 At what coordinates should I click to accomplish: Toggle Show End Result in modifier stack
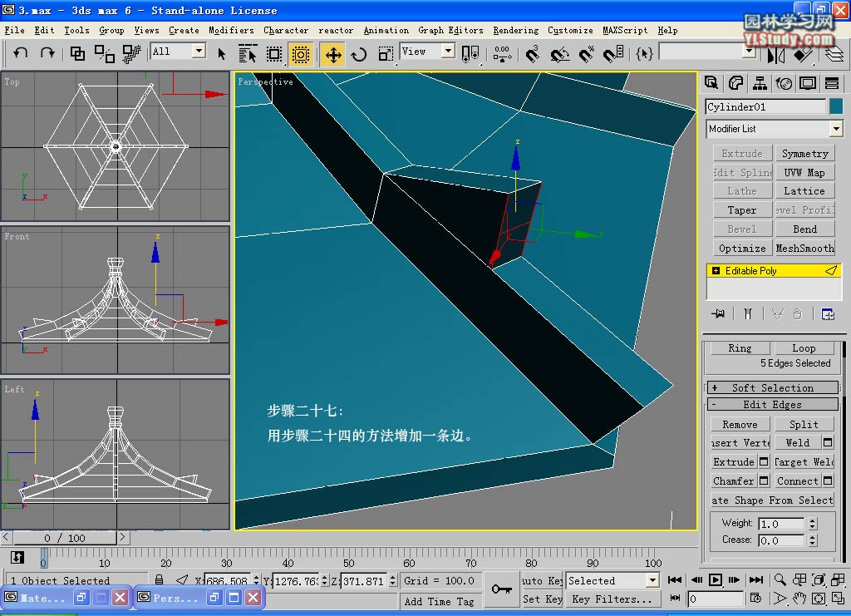pos(748,313)
